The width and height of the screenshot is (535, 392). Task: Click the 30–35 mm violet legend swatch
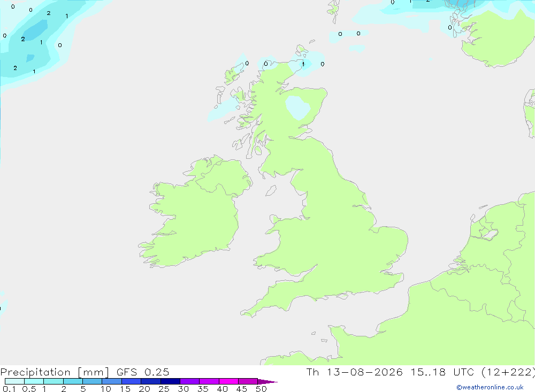[190, 381]
